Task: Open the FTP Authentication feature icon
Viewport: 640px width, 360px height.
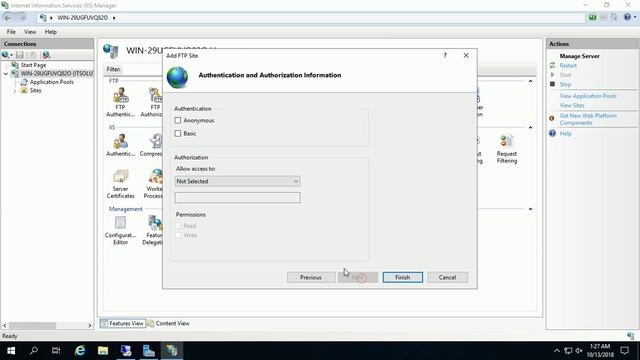Action: click(x=120, y=102)
